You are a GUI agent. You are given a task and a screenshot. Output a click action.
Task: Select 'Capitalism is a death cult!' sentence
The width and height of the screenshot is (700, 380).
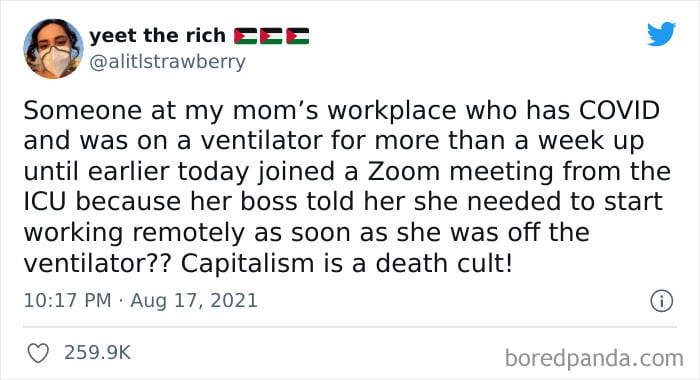pos(346,263)
